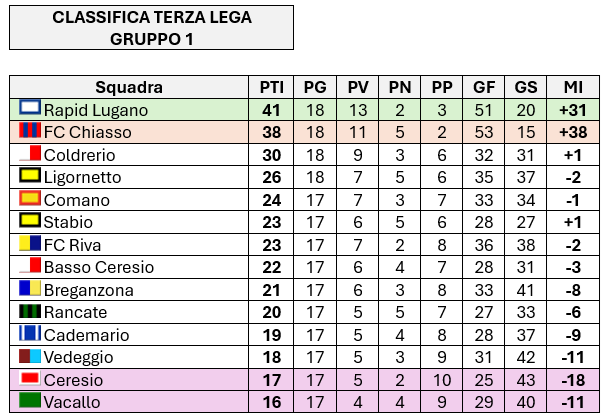Screen dimensions: 604x419
Task: Select the GF column header
Action: click(x=484, y=87)
